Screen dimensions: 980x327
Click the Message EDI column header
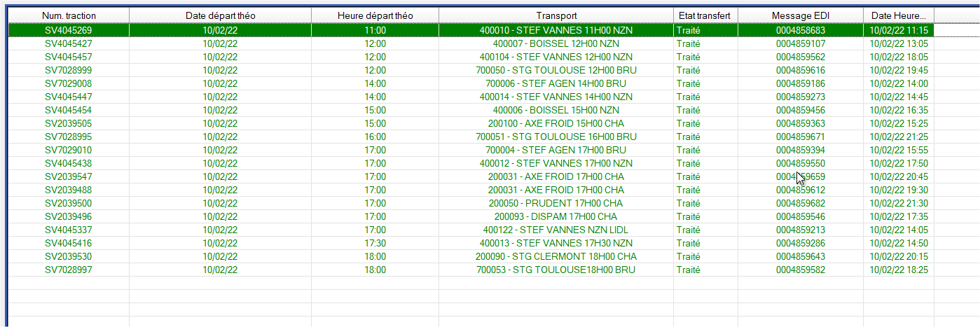pyautogui.click(x=801, y=15)
